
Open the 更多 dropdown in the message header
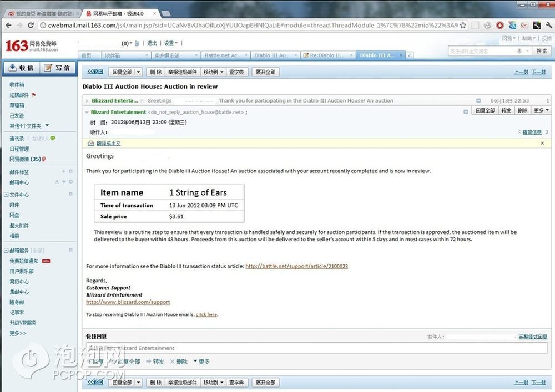542,110
